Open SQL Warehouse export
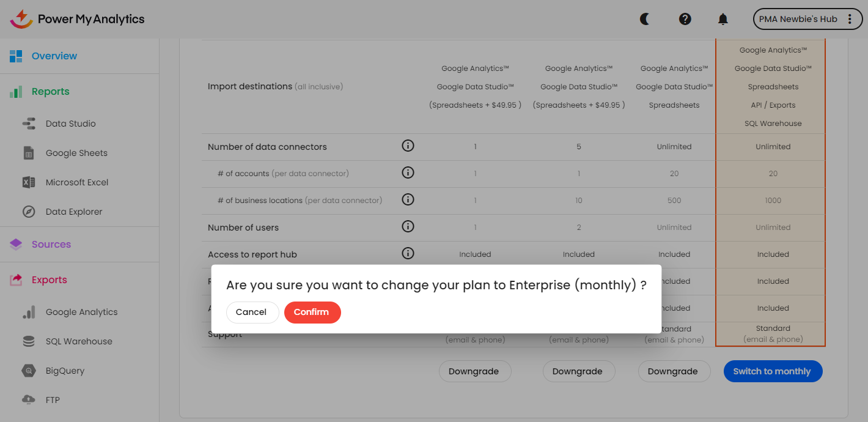Screen dimensions: 868x422 (x=79, y=341)
